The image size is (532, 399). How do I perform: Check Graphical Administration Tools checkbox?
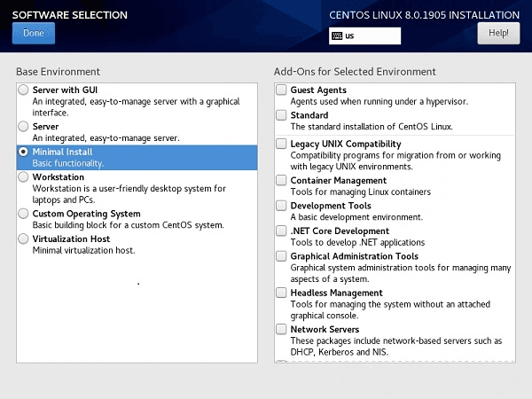(281, 256)
